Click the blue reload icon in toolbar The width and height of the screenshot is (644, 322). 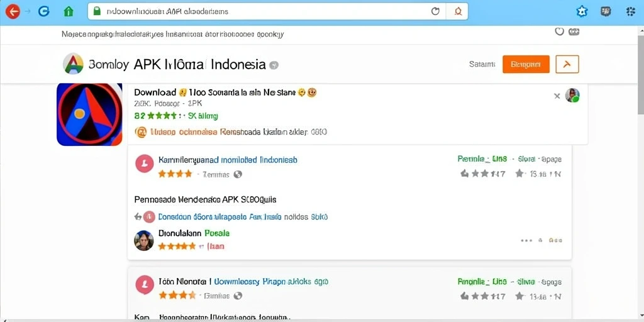tap(44, 11)
